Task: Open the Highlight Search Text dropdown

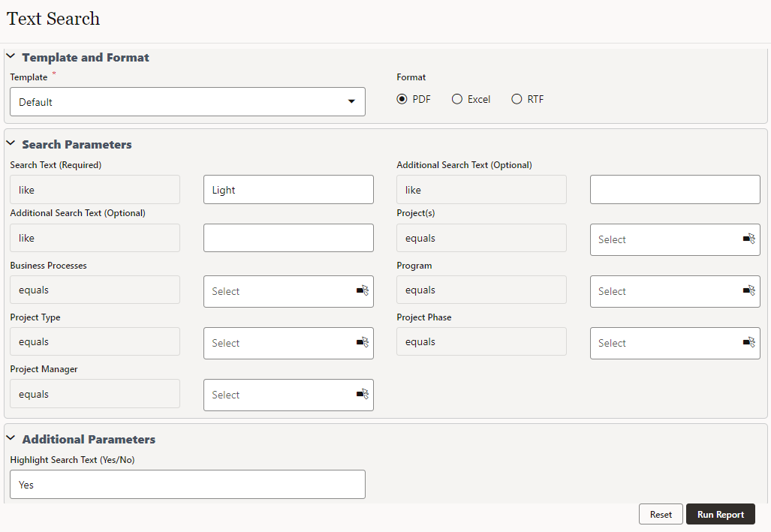Action: pos(187,484)
